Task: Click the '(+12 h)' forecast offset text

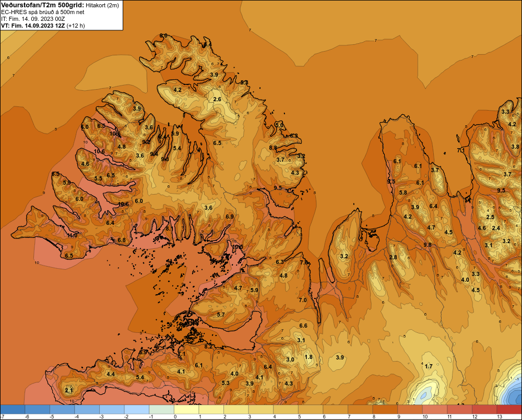Action: 76,26
